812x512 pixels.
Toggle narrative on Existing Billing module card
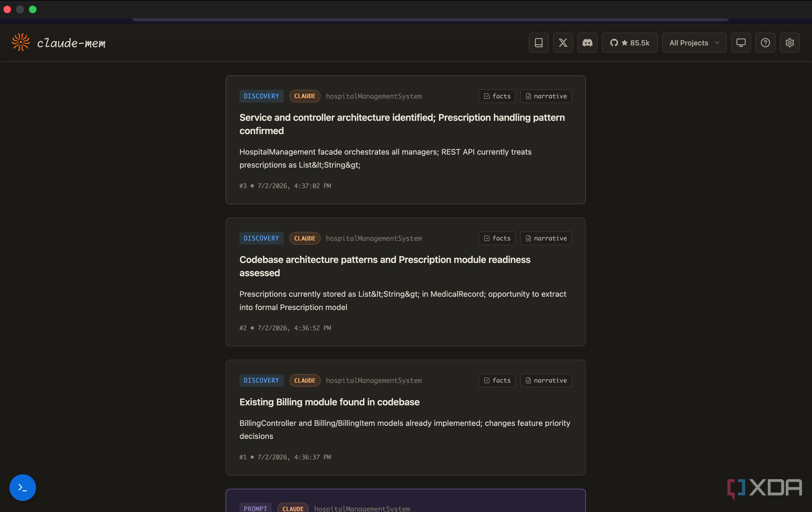point(546,380)
